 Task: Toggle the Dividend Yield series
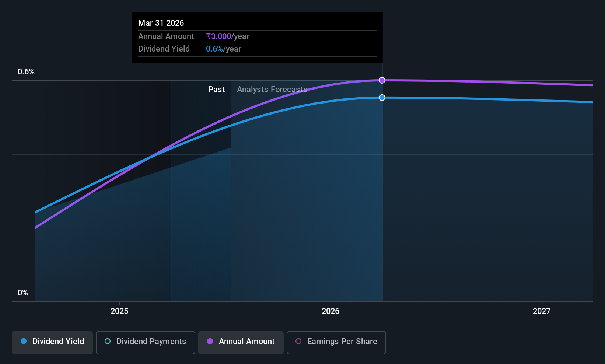[x=52, y=343]
